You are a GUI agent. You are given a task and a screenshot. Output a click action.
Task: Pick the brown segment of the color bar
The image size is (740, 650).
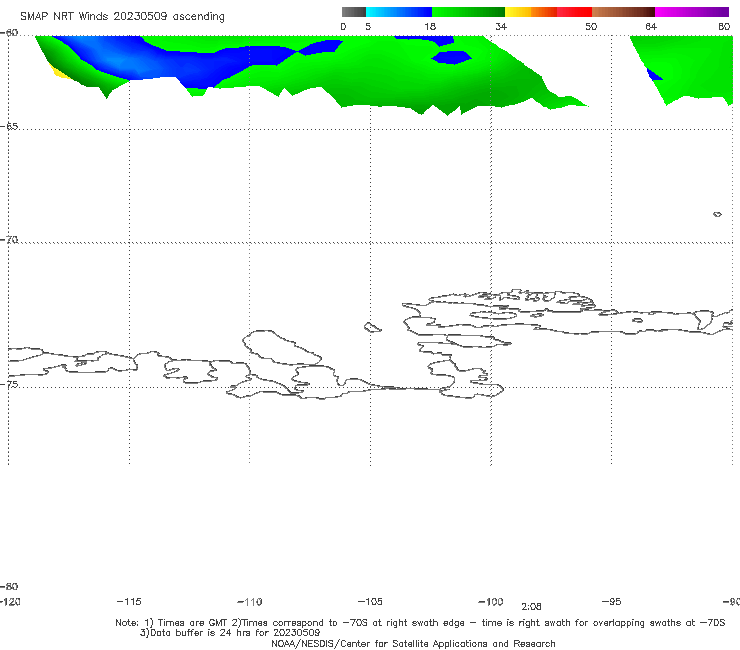(x=623, y=12)
